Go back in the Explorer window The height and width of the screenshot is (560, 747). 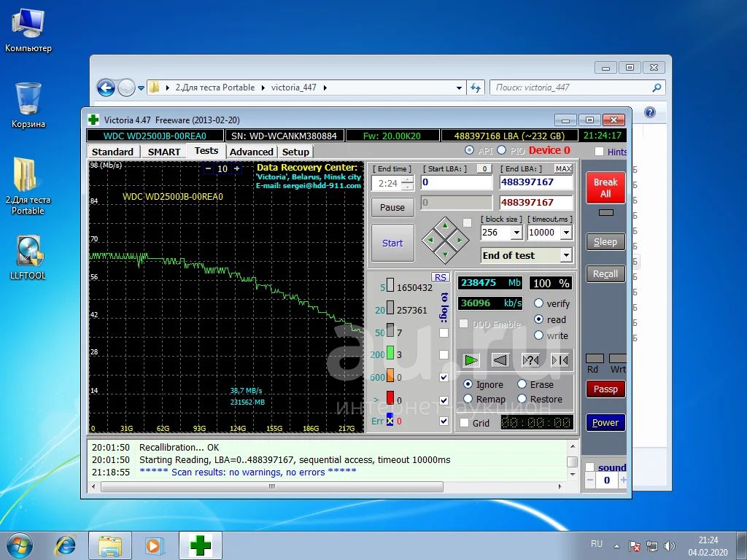pyautogui.click(x=106, y=87)
